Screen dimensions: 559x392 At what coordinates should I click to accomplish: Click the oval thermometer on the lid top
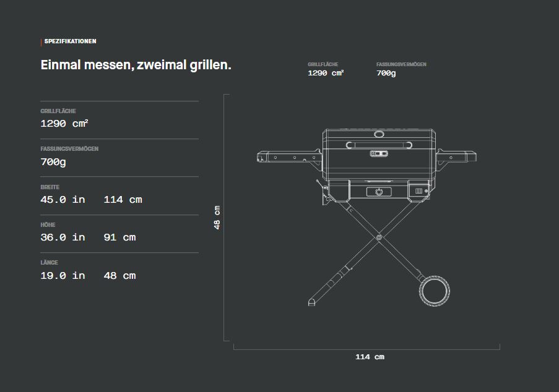(x=379, y=134)
